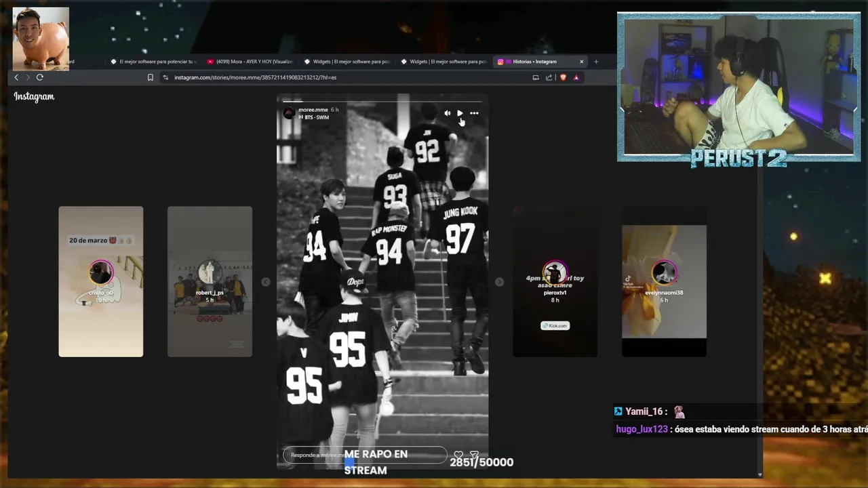Open evelynnaomi38 story thumbnail
The width and height of the screenshot is (868, 488).
click(664, 281)
